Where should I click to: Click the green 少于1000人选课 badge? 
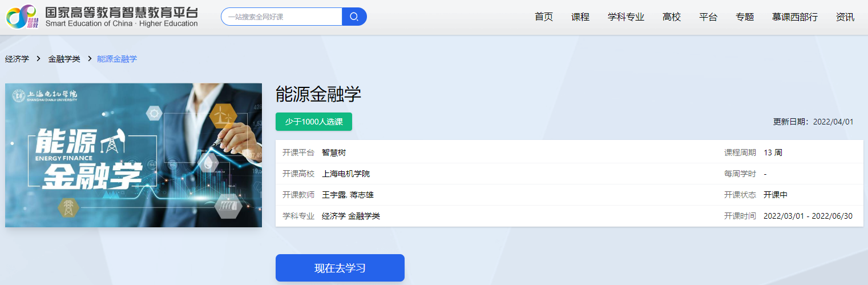[314, 122]
